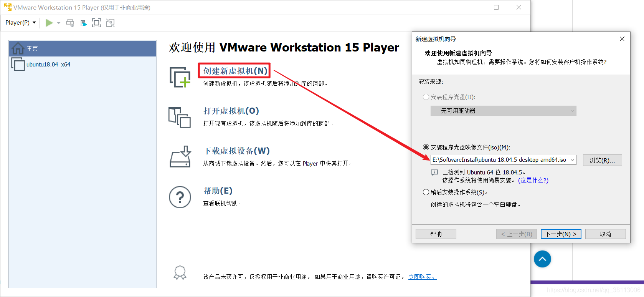Click the green Power On play icon
The height and width of the screenshot is (297, 644).
pos(49,23)
